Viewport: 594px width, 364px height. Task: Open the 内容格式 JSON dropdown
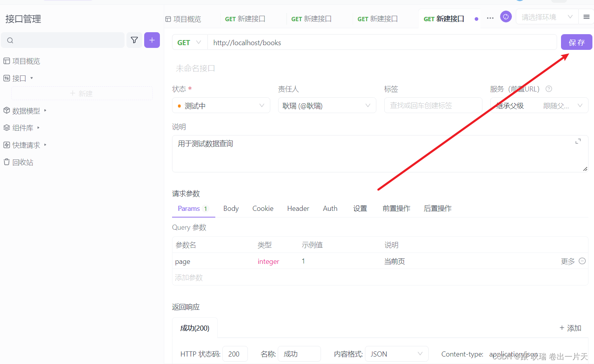coord(397,354)
